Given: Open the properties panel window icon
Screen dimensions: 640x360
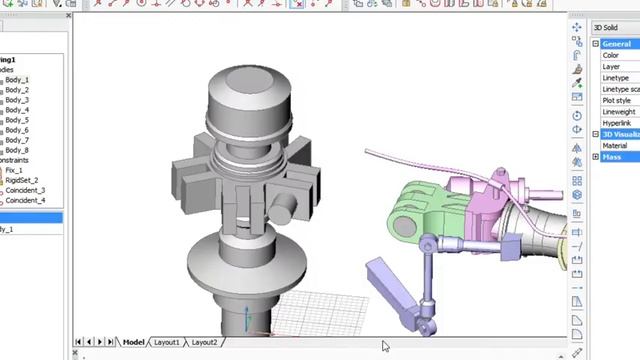Looking at the screenshot, I should [577, 97].
